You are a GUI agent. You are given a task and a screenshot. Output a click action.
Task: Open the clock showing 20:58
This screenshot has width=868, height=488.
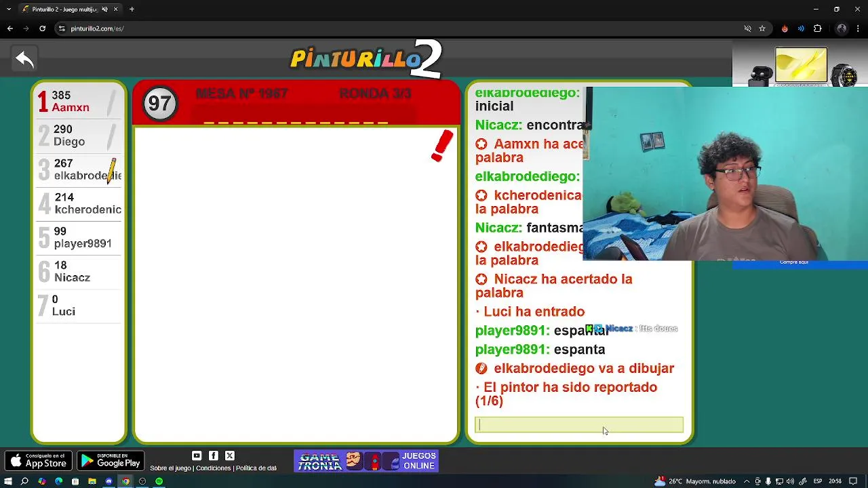tap(835, 481)
